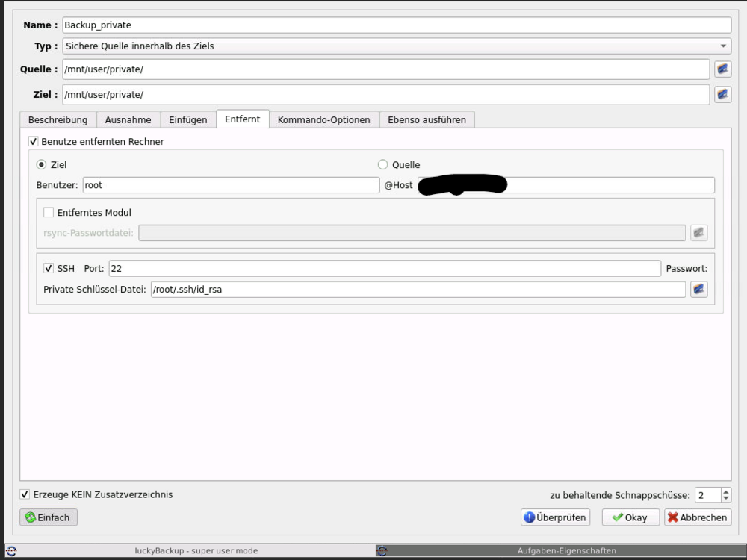Click the Benutzer field containing root
The image size is (747, 560).
click(x=231, y=185)
